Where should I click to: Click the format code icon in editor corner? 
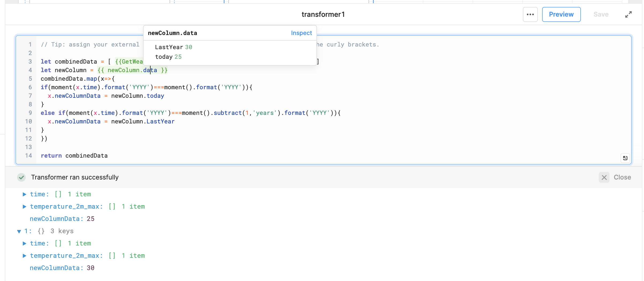pos(625,158)
